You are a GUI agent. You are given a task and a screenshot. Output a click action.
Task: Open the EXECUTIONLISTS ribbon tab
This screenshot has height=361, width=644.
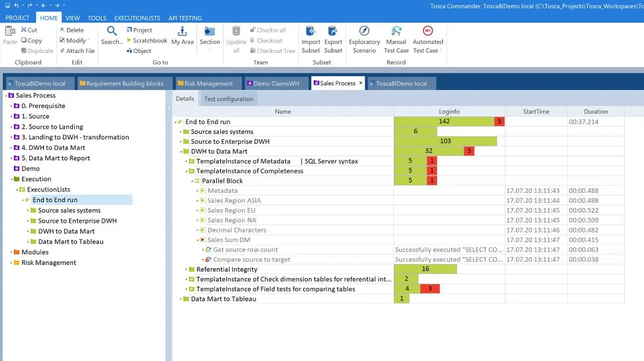(137, 18)
